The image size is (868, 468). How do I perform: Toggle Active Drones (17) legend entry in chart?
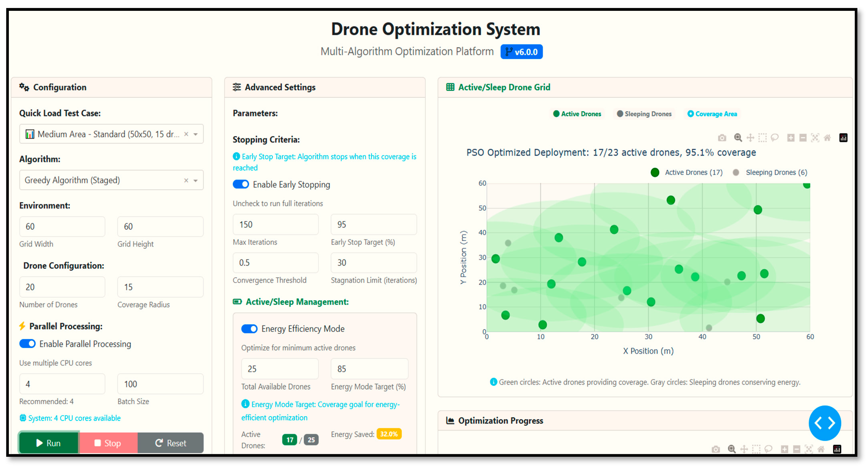(x=687, y=173)
